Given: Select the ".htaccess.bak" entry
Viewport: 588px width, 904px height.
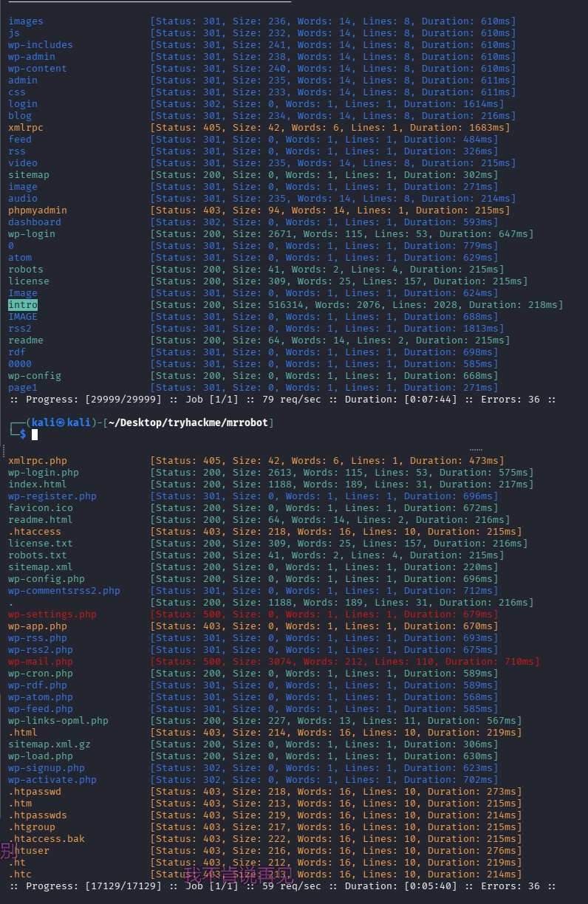Looking at the screenshot, I should pos(47,839).
